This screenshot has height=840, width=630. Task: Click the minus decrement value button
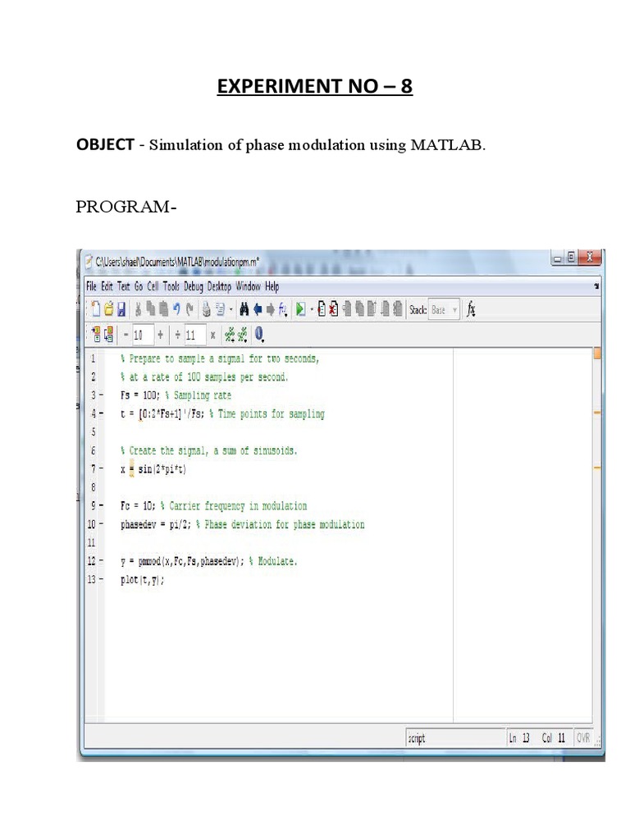click(x=126, y=336)
